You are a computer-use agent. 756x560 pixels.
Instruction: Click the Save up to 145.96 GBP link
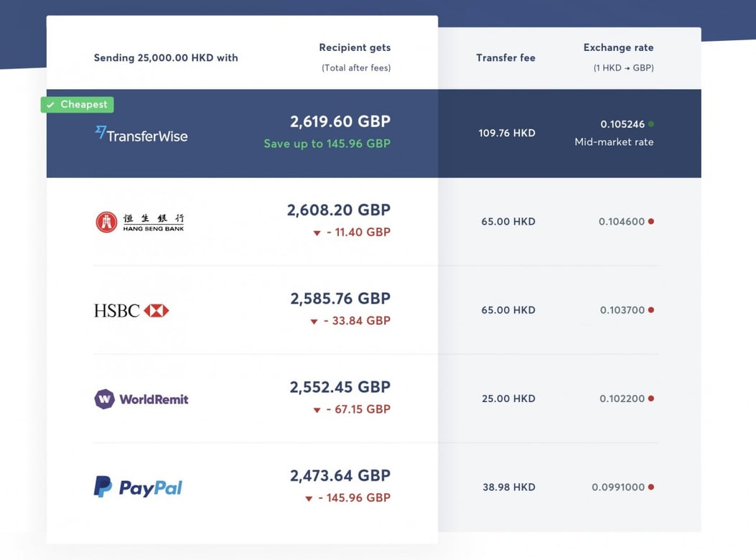326,144
